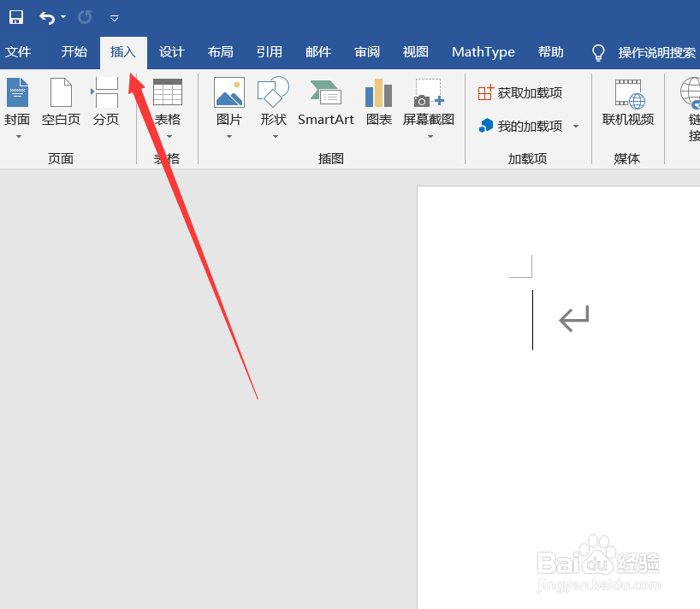The width and height of the screenshot is (700, 609).
Task: Open the 帮助 (Help) tab
Action: [x=551, y=52]
